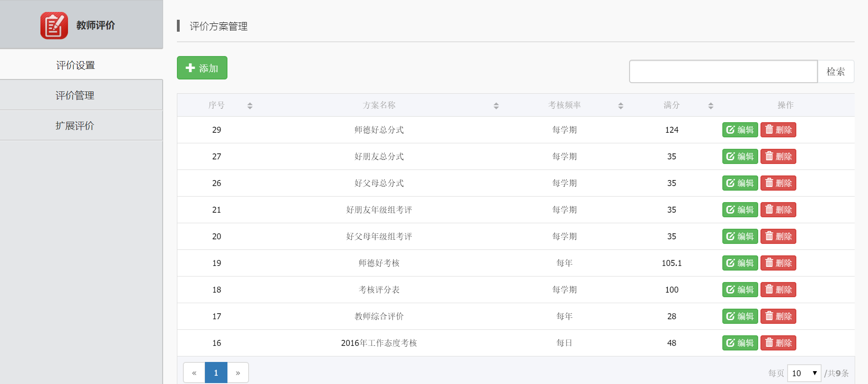The width and height of the screenshot is (868, 384).
Task: Delete the 好朋友年级组考评 row
Action: tap(778, 210)
